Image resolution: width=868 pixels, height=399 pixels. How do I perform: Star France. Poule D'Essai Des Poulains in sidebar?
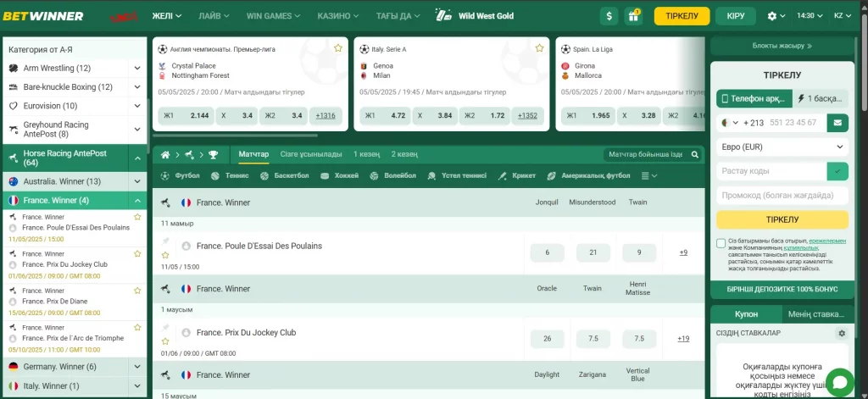(x=138, y=217)
